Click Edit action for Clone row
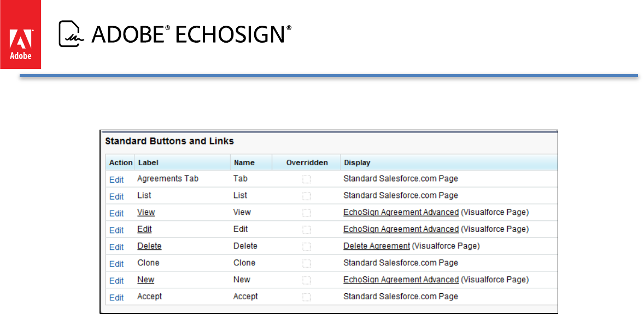 coord(116,264)
